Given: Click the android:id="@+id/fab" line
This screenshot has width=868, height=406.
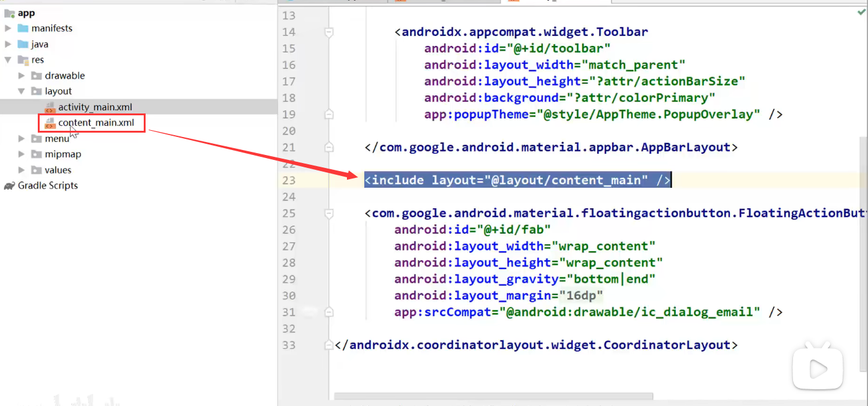Looking at the screenshot, I should (473, 229).
